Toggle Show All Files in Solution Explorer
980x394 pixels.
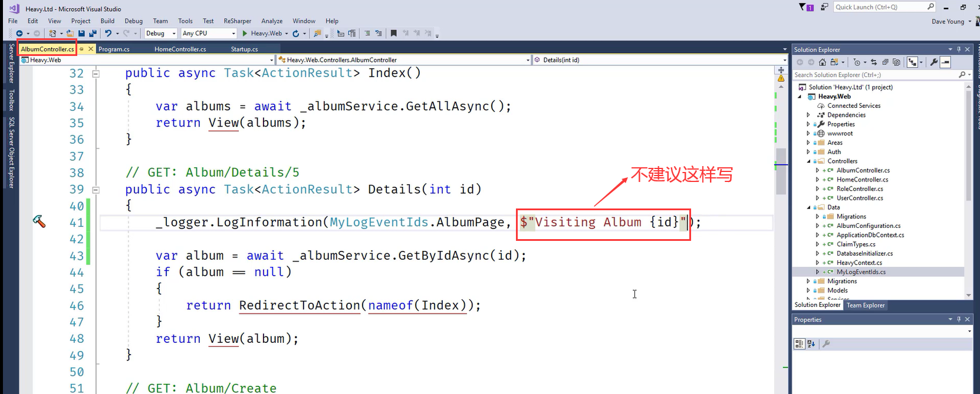pyautogui.click(x=896, y=62)
